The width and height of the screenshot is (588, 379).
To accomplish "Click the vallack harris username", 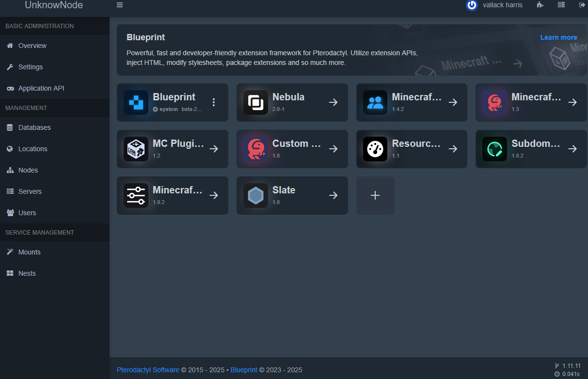I will point(503,5).
